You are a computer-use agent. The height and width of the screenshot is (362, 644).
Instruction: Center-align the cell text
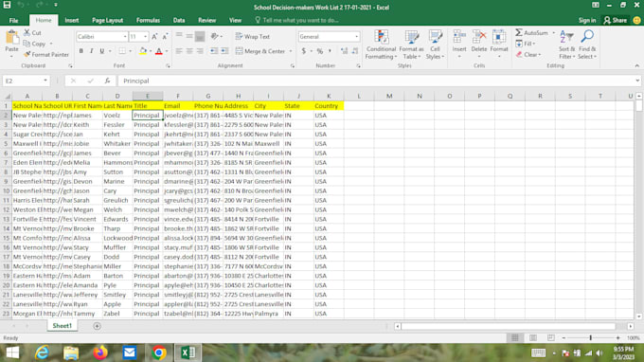click(189, 51)
